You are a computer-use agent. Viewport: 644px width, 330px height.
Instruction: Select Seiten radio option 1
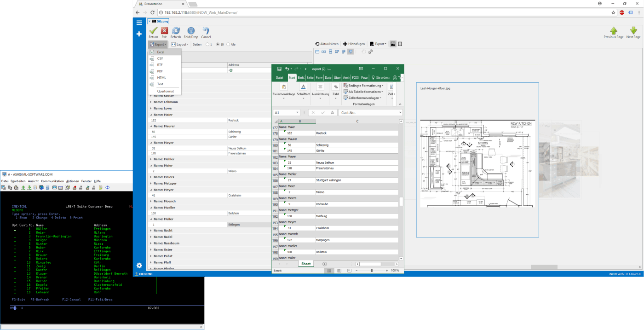pyautogui.click(x=208, y=44)
